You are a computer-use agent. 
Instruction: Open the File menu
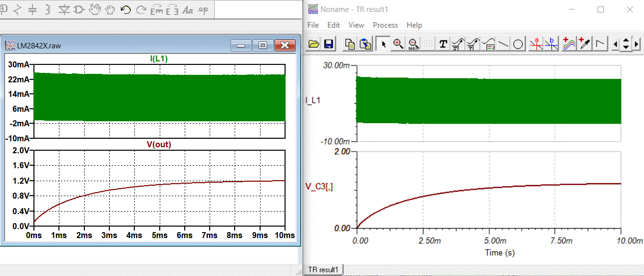click(313, 25)
